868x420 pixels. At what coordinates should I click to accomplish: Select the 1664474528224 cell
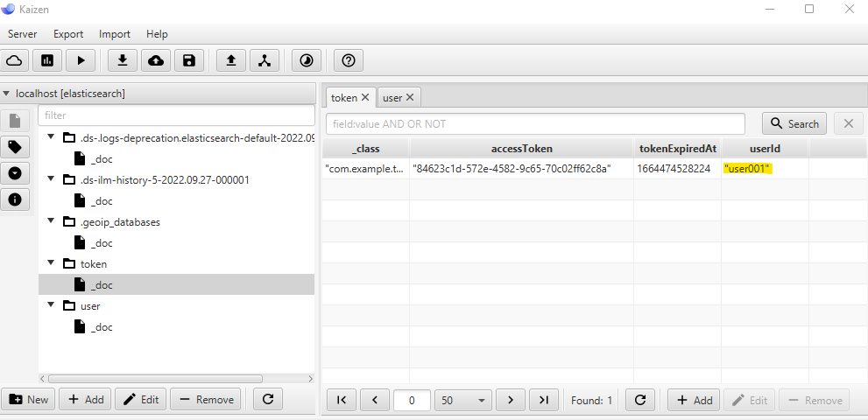tap(678, 169)
